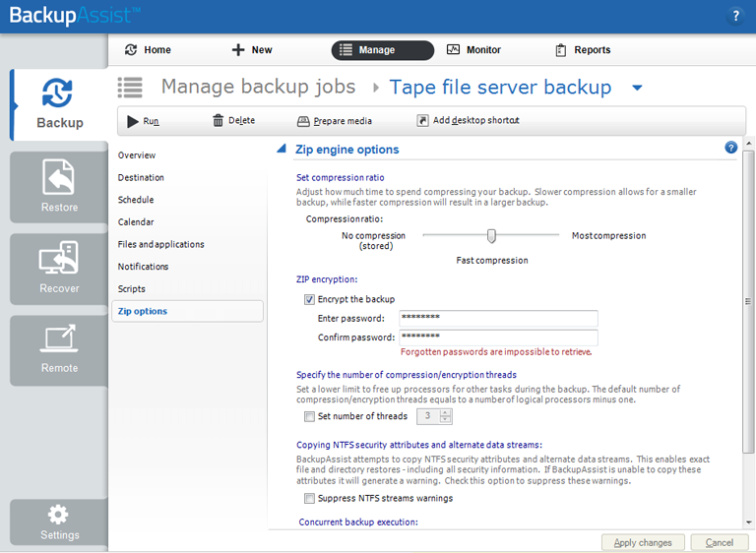Click Add desktop shortcut icon

tap(422, 121)
